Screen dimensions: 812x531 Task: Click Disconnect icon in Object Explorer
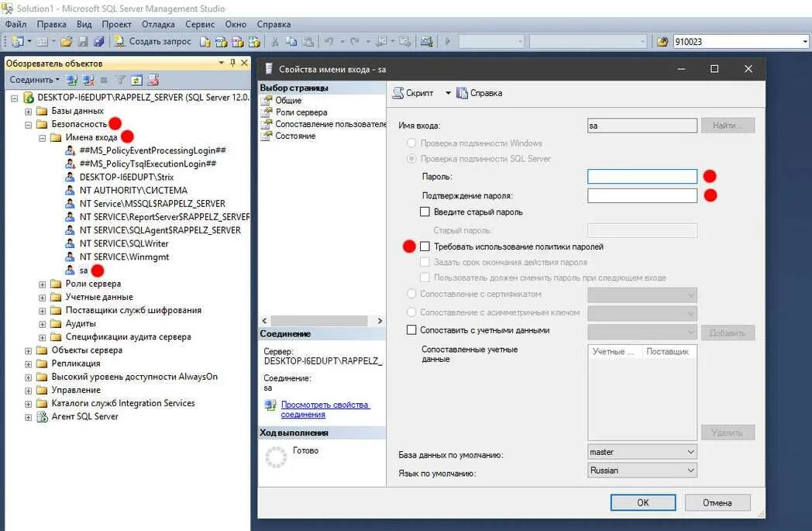click(88, 81)
